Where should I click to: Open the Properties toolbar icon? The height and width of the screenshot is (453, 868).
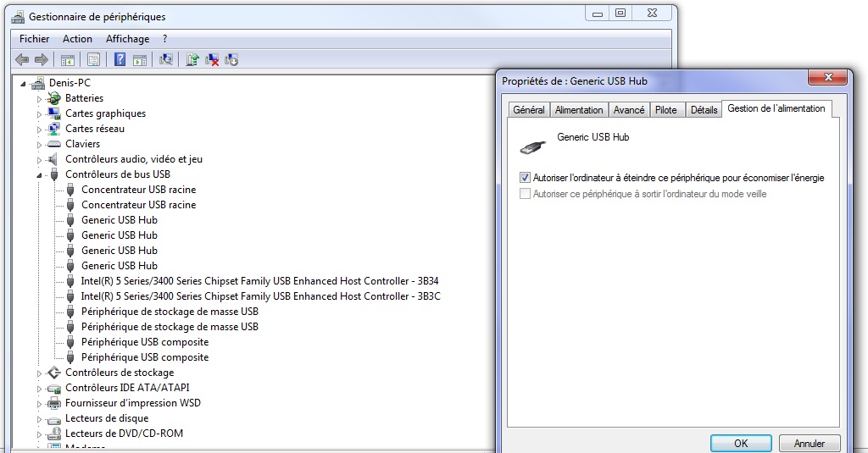(93, 60)
